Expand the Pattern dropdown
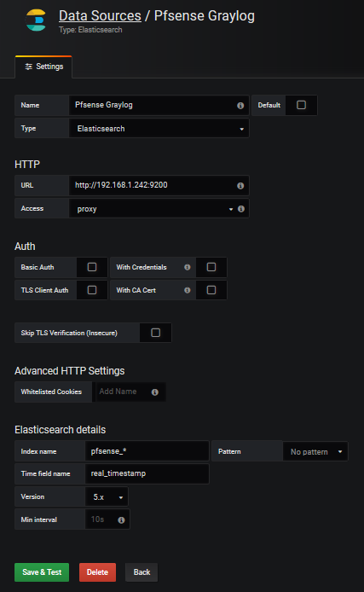The image size is (364, 592). (315, 451)
